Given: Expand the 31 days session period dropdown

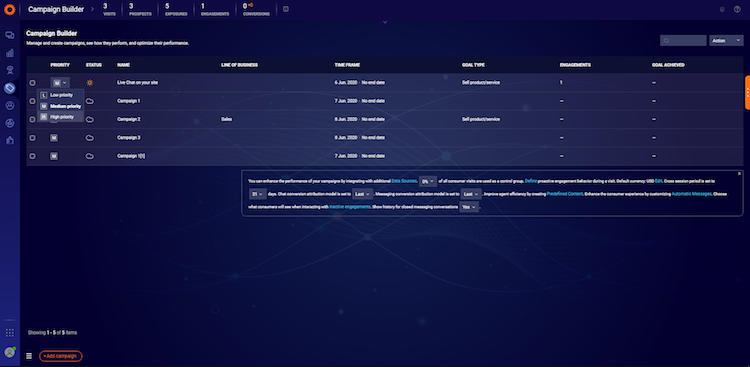Looking at the screenshot, I should pyautogui.click(x=258, y=194).
